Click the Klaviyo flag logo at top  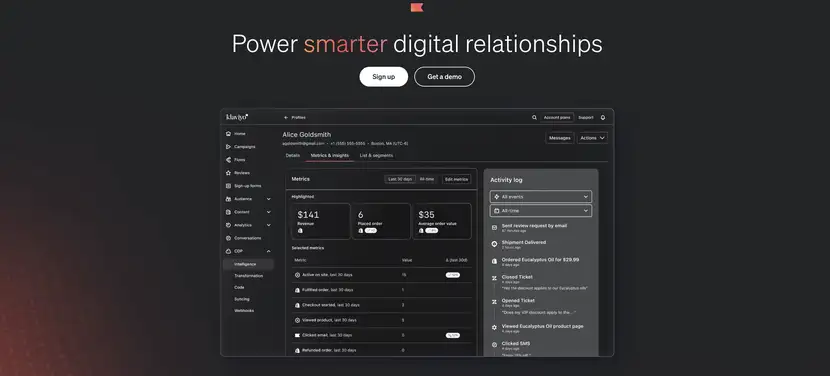click(417, 7)
